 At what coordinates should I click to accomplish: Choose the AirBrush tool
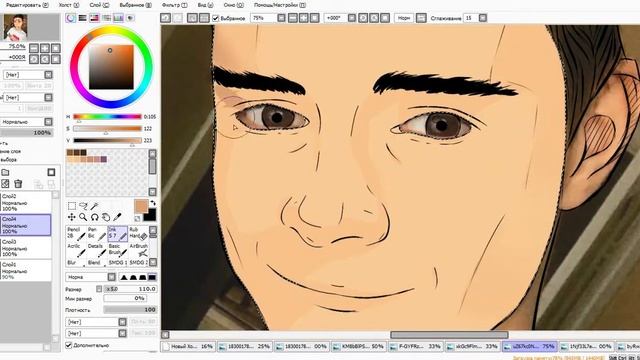(x=138, y=250)
